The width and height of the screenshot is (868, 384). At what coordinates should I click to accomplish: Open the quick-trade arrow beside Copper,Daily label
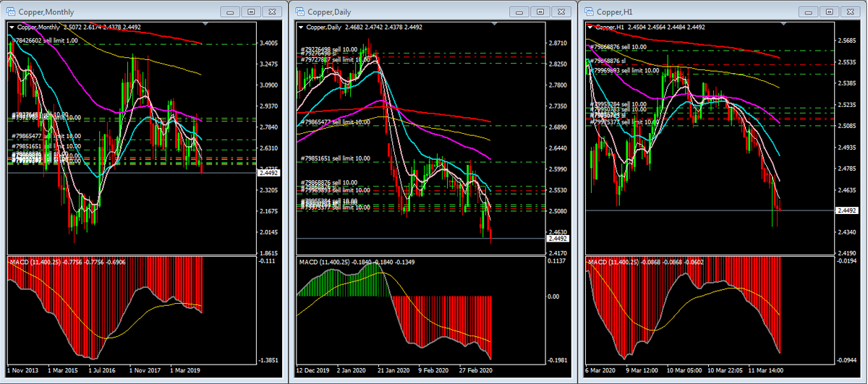click(x=301, y=27)
